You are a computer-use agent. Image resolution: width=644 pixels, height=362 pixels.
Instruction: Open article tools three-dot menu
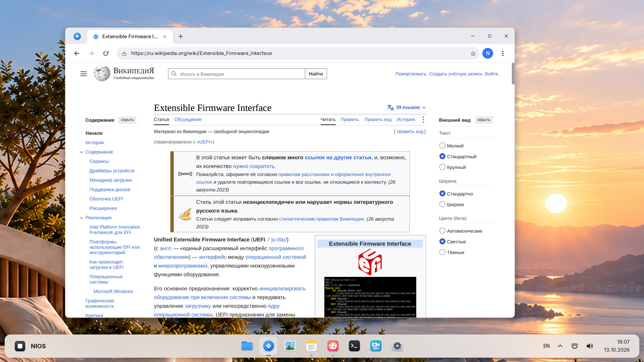pyautogui.click(x=423, y=120)
